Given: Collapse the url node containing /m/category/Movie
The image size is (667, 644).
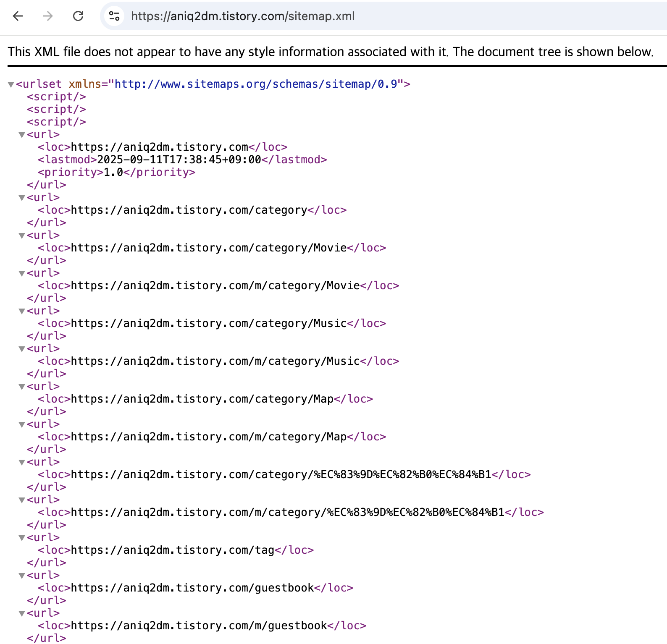Looking at the screenshot, I should tap(22, 273).
